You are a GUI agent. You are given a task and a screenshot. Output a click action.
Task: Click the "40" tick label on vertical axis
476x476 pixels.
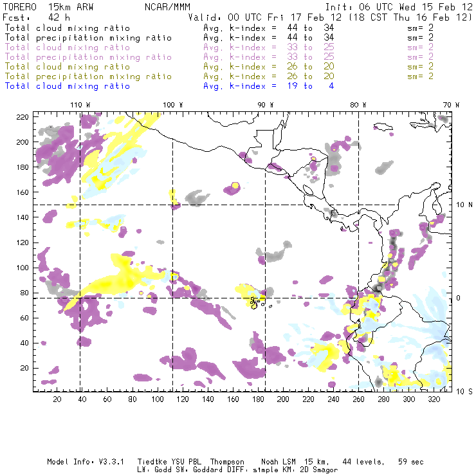[x=24, y=343]
